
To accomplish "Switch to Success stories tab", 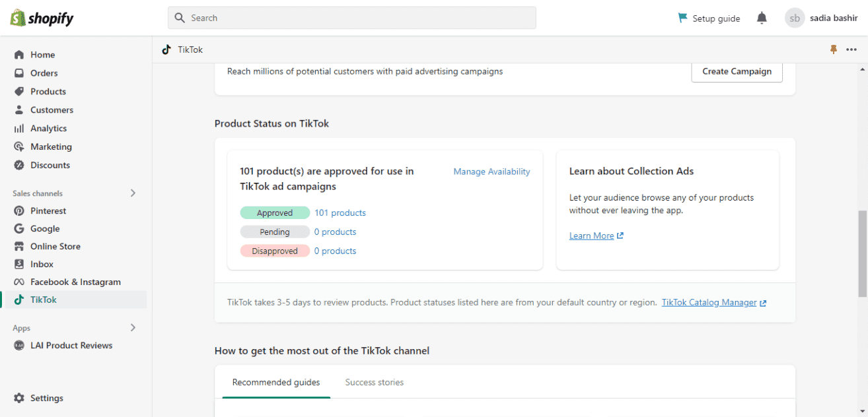I will [x=374, y=383].
